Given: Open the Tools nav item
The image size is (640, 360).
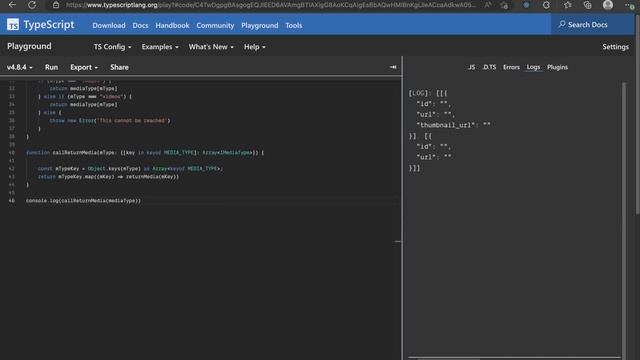Looking at the screenshot, I should coord(293,25).
